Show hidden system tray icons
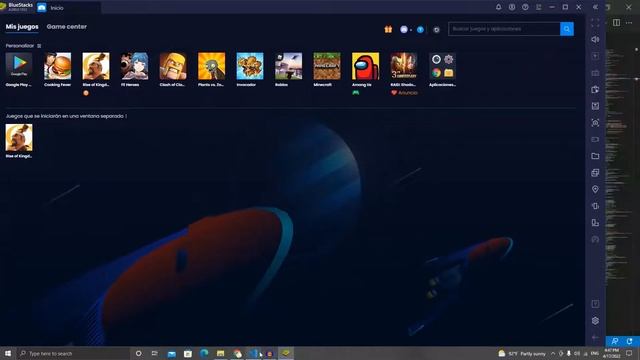 click(x=553, y=353)
